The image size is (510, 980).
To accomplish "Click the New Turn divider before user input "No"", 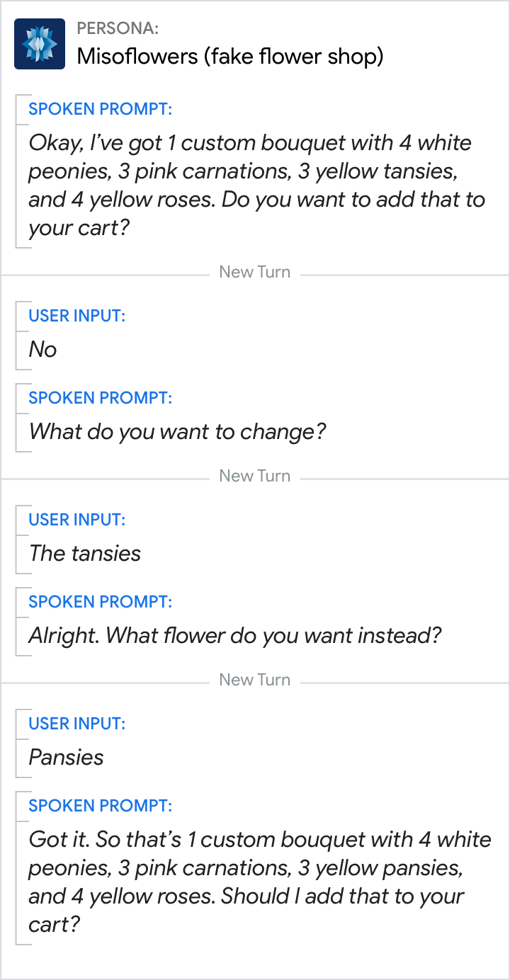I will tap(254, 272).
